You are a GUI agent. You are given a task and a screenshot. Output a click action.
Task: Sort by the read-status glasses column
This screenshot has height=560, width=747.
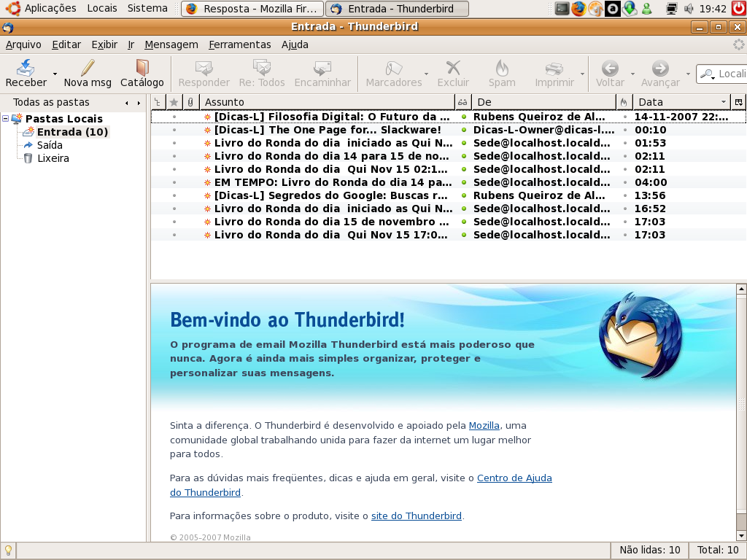click(462, 102)
